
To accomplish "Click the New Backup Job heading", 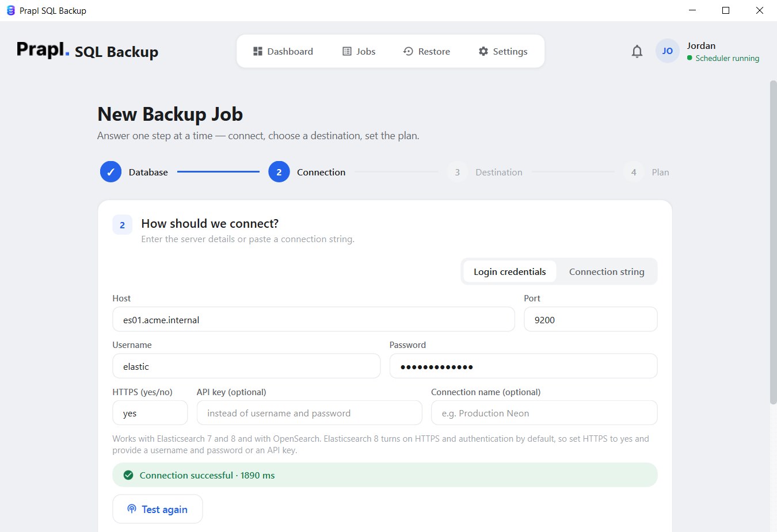I will pos(170,114).
